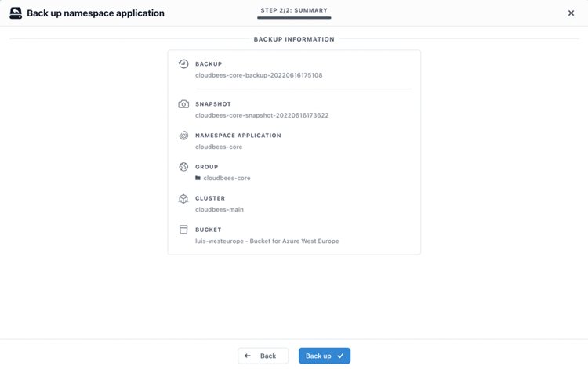Confirm with the blue Back up button
Screen dimensions: 588x369
tap(324, 356)
